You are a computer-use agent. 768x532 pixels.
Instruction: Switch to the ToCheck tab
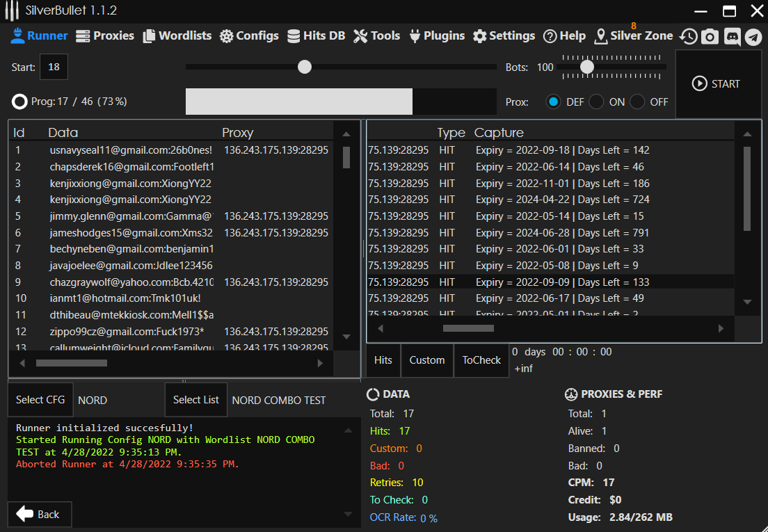[x=481, y=360]
